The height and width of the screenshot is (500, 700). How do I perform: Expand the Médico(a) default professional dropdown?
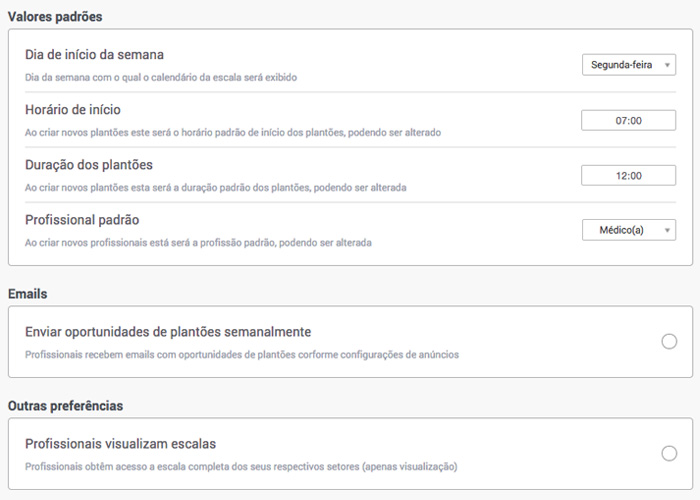(x=629, y=230)
